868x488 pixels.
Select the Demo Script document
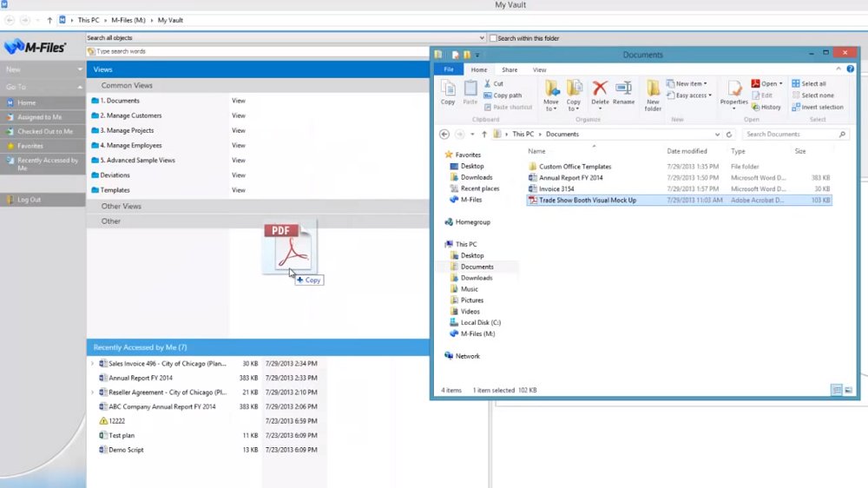pyautogui.click(x=126, y=450)
